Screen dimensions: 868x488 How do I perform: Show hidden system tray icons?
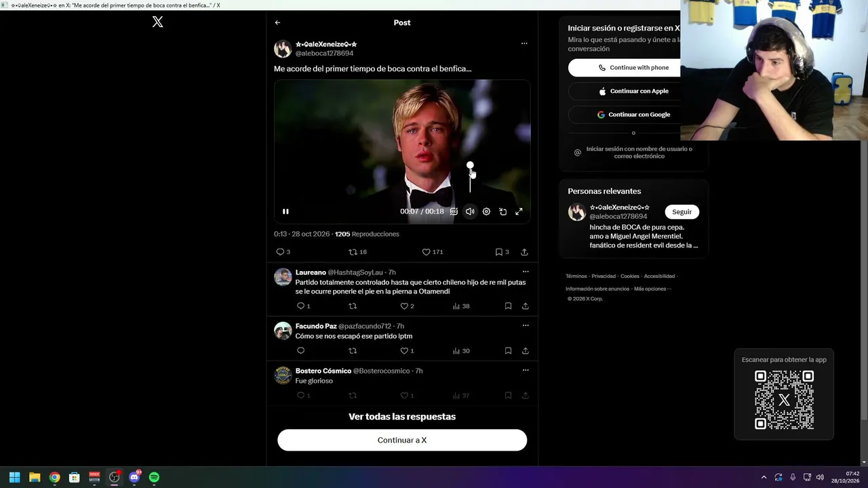(x=764, y=477)
